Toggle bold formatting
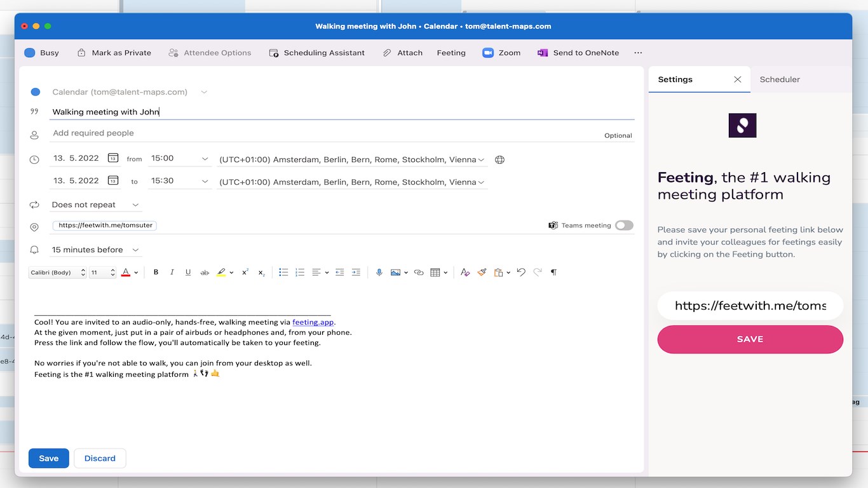 (x=156, y=273)
